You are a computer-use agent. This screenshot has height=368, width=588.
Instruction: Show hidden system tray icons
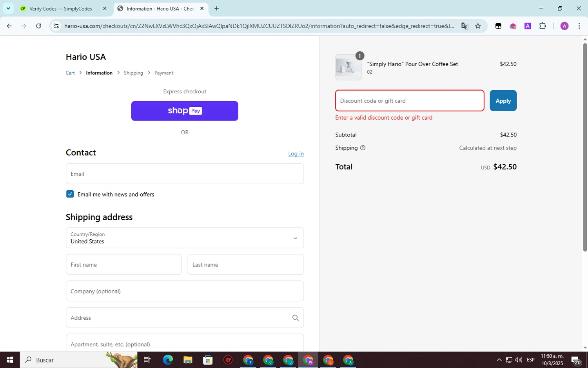click(499, 360)
